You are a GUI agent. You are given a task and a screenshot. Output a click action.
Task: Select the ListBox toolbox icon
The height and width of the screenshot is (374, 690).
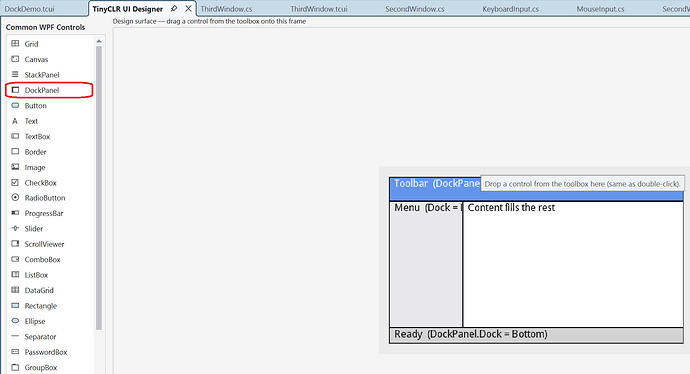pyautogui.click(x=15, y=275)
